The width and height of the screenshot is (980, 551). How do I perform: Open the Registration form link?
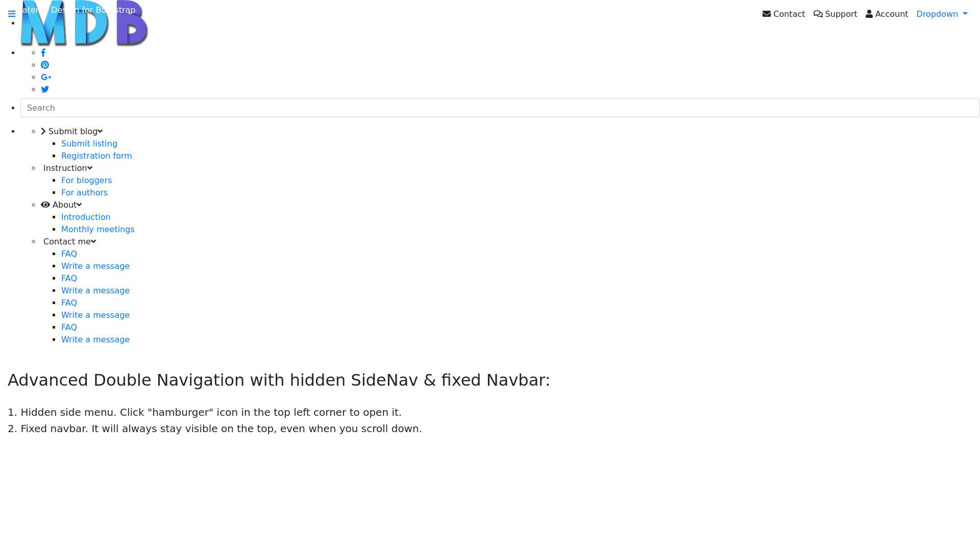pos(96,156)
